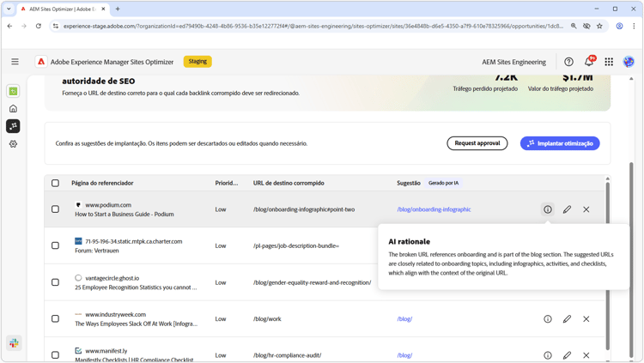Open a new browser tab
644x363 pixels.
pos(118,9)
